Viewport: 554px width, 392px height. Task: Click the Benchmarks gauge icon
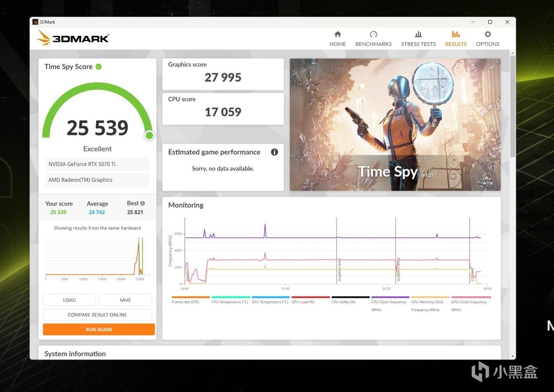tap(374, 34)
